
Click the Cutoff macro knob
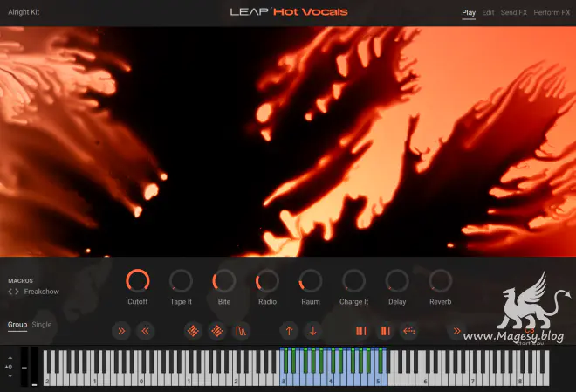(138, 281)
